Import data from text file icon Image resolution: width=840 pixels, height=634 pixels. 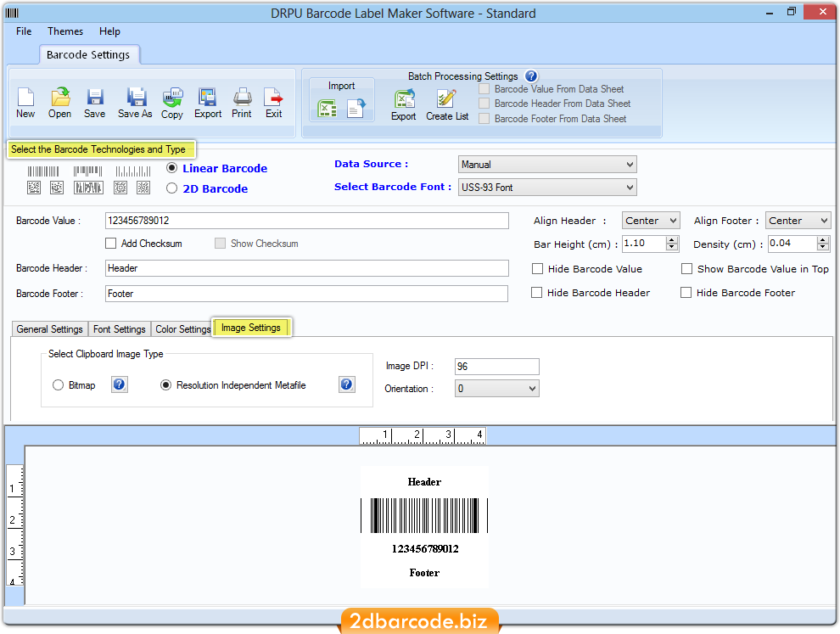pyautogui.click(x=356, y=109)
